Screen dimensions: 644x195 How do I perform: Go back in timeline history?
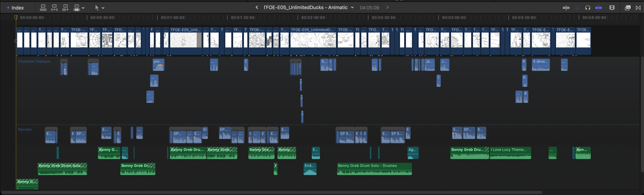[257, 7]
